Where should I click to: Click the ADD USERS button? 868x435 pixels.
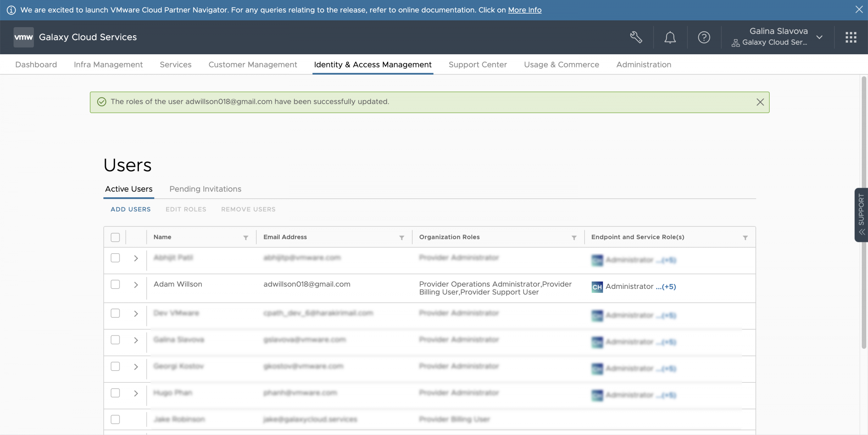coord(131,209)
